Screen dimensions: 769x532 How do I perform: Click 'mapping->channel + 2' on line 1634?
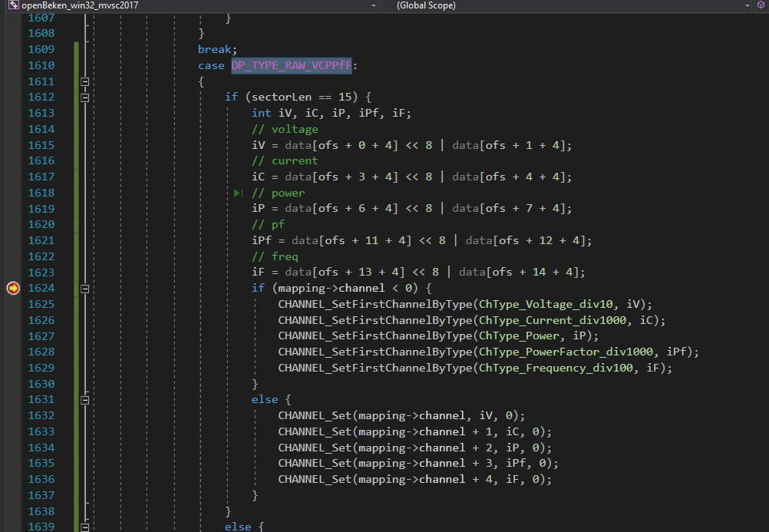[x=424, y=448]
